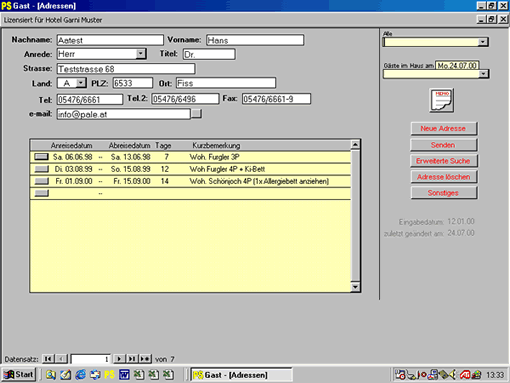510x383 pixels.
Task: Click in the PLZ field
Action: pos(132,83)
